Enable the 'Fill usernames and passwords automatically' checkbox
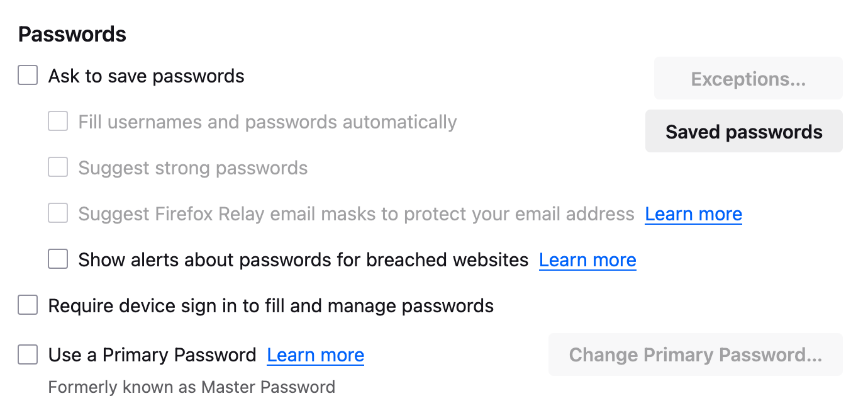This screenshot has width=868, height=413. click(58, 122)
